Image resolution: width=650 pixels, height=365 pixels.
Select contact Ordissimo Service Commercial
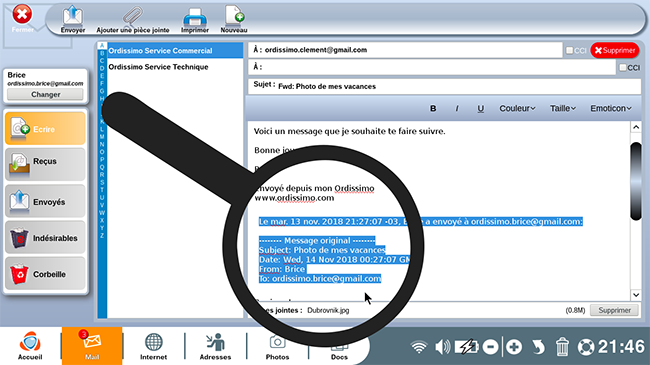point(175,51)
